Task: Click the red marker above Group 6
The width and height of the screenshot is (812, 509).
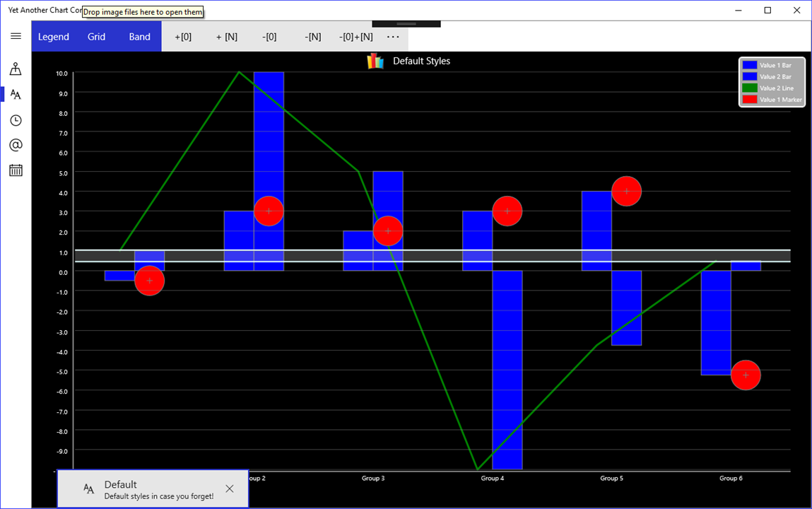Action: point(746,375)
